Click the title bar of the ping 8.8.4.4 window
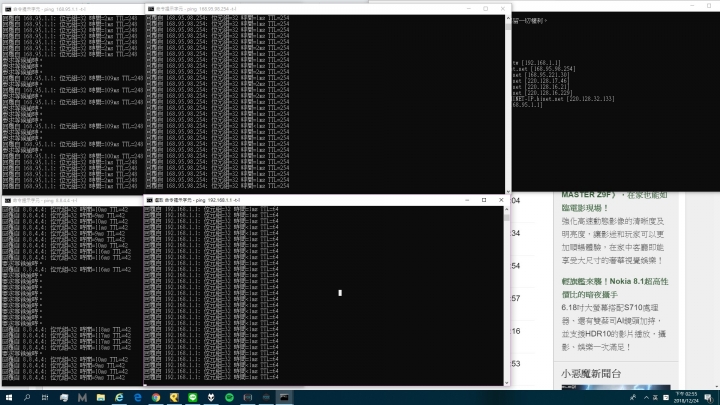The height and width of the screenshot is (405, 720). coord(73,201)
